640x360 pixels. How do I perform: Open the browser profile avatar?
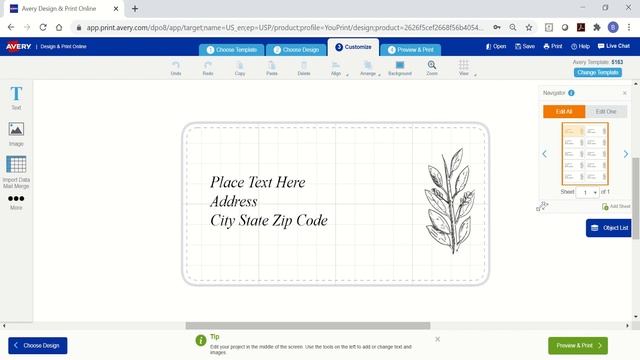(x=613, y=27)
